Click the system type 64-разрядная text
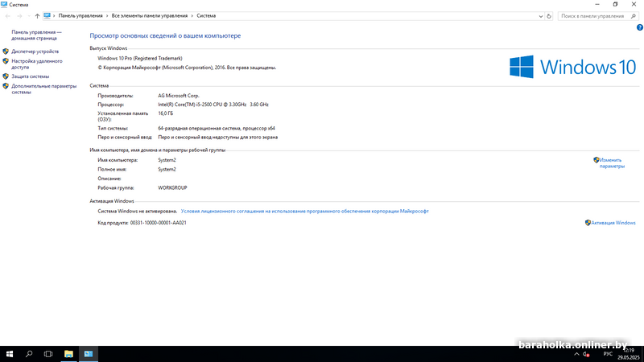The height and width of the screenshot is (362, 644). [217, 128]
